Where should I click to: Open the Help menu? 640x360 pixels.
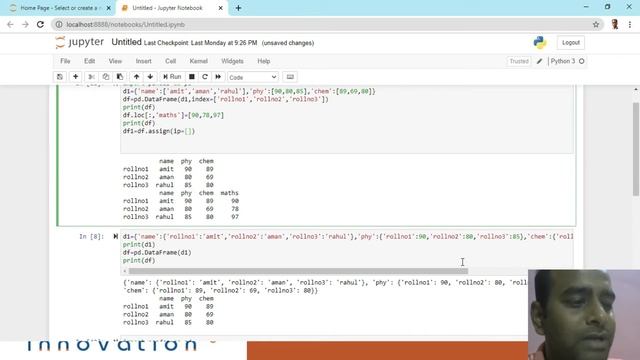tap(264, 61)
